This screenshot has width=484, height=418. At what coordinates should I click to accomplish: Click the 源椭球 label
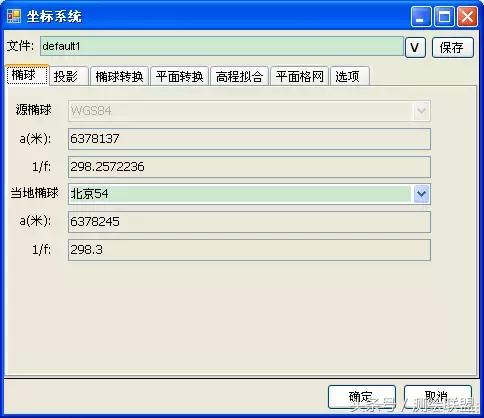(34, 109)
